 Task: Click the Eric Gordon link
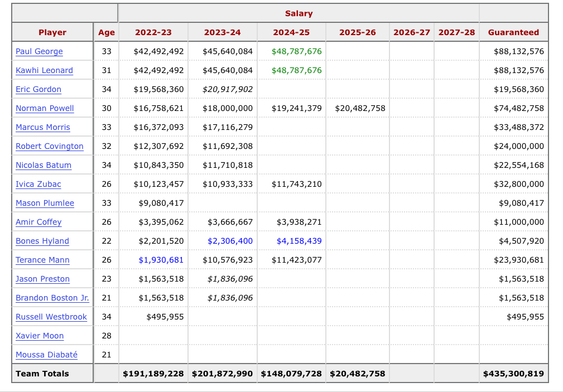(x=39, y=89)
